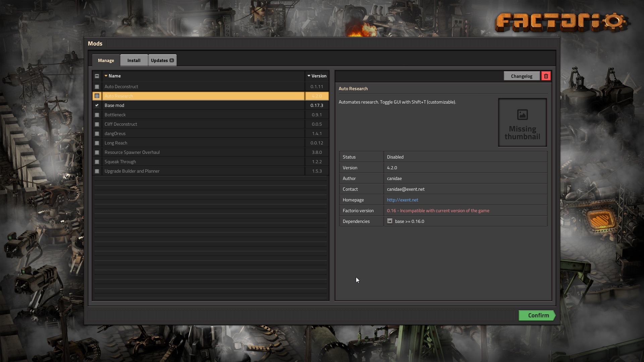The width and height of the screenshot is (644, 362).
Task: Switch to the Manage tab
Action: click(106, 60)
